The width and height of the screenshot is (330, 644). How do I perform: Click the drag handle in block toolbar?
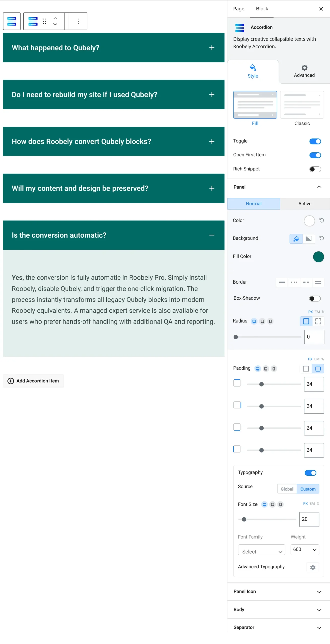(x=44, y=21)
